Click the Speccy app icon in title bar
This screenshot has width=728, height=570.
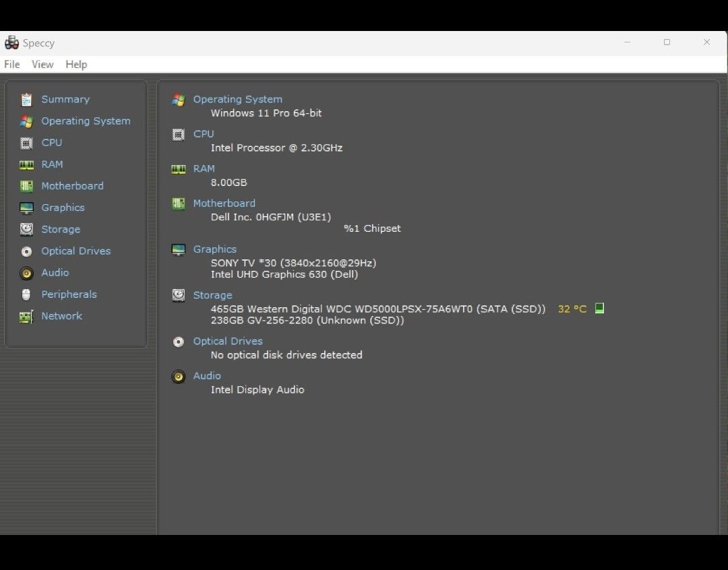coord(11,42)
